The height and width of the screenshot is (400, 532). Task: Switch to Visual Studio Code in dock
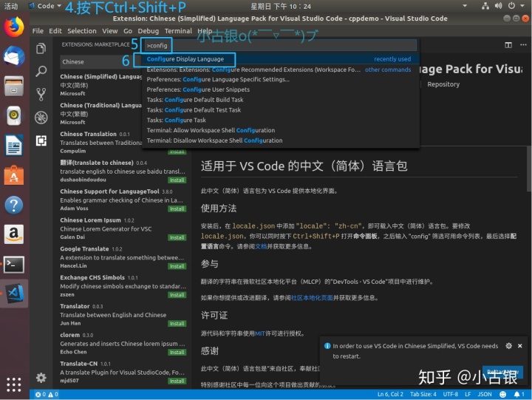tap(15, 294)
